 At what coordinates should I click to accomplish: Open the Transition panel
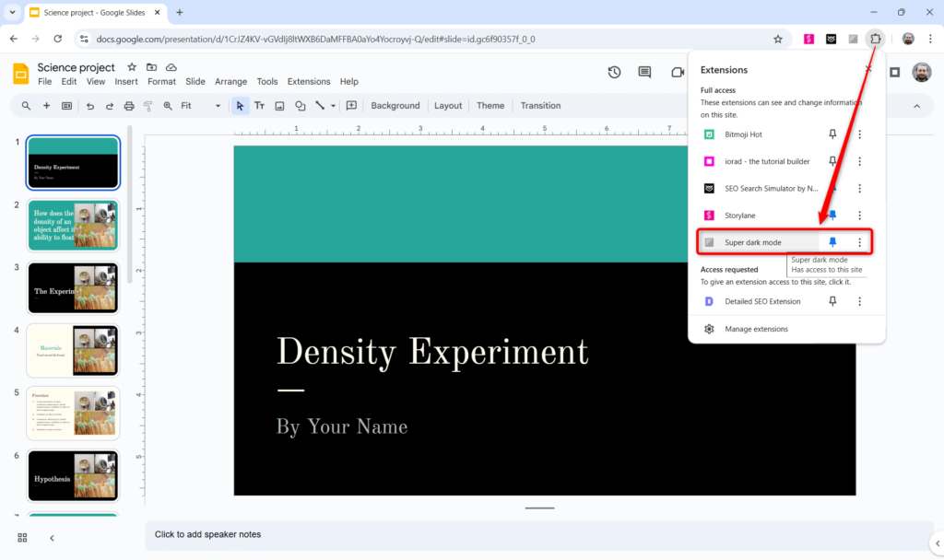point(540,105)
